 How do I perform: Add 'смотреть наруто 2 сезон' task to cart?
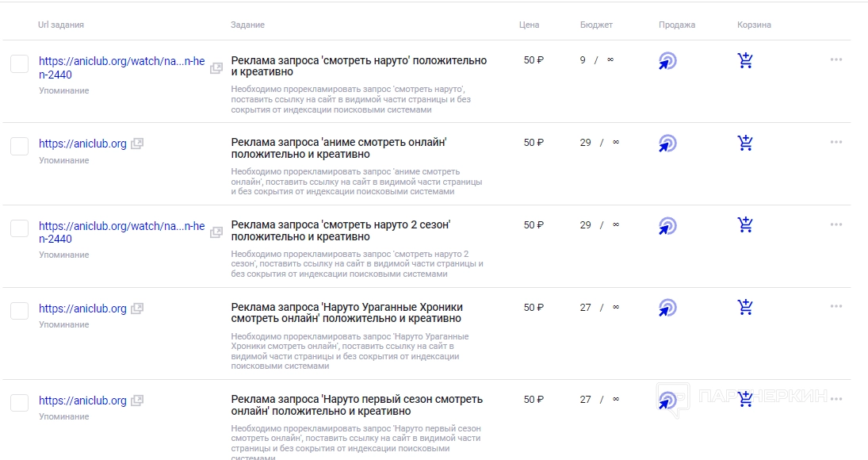point(745,225)
